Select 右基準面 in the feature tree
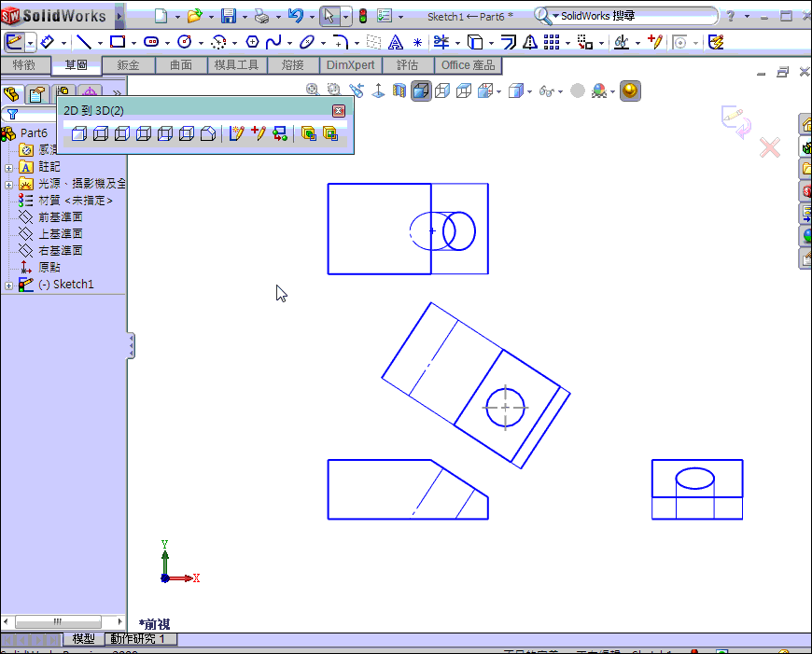812x654 pixels. (x=61, y=251)
